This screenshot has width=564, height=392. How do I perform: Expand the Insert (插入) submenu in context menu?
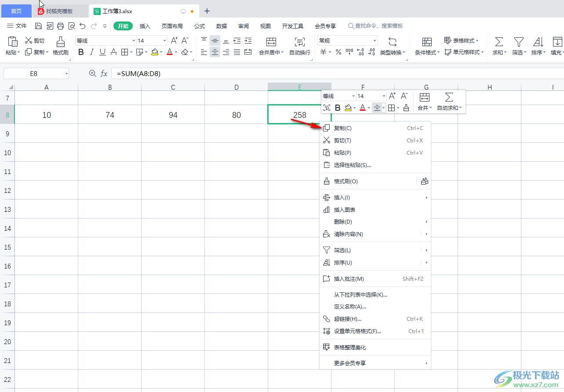pyautogui.click(x=375, y=197)
